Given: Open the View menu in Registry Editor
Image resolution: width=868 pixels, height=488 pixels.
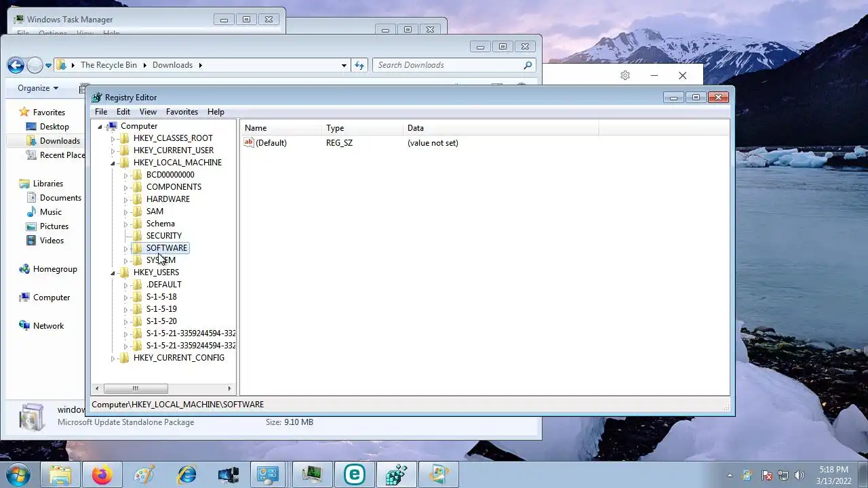Looking at the screenshot, I should tap(148, 112).
